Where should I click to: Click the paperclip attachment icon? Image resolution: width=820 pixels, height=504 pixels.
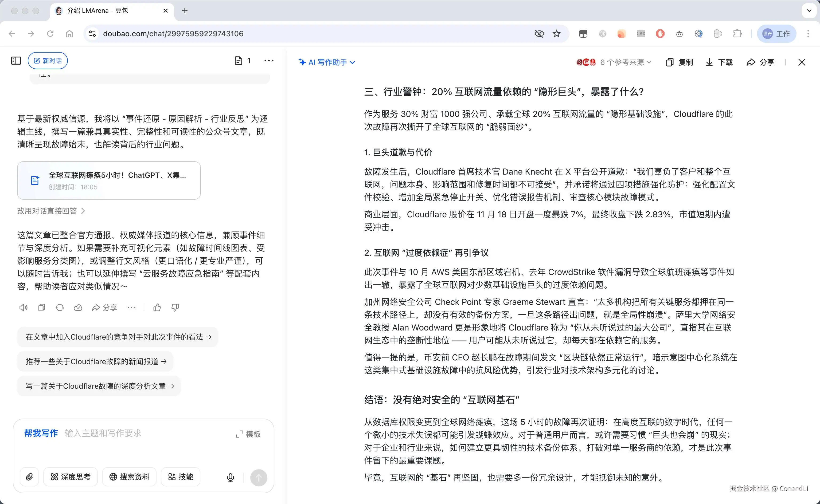coord(29,477)
